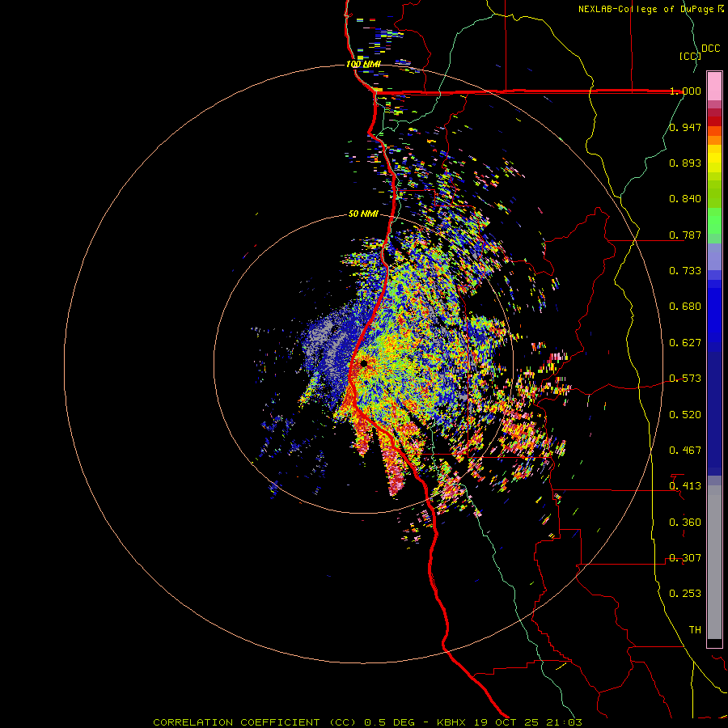Viewport: 728px width, 728px height.
Task: Select the 0.573 scale value
Action: (x=685, y=379)
